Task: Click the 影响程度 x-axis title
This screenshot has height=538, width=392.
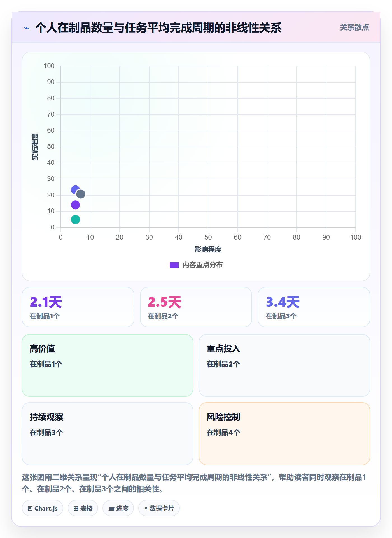Action: 208,249
